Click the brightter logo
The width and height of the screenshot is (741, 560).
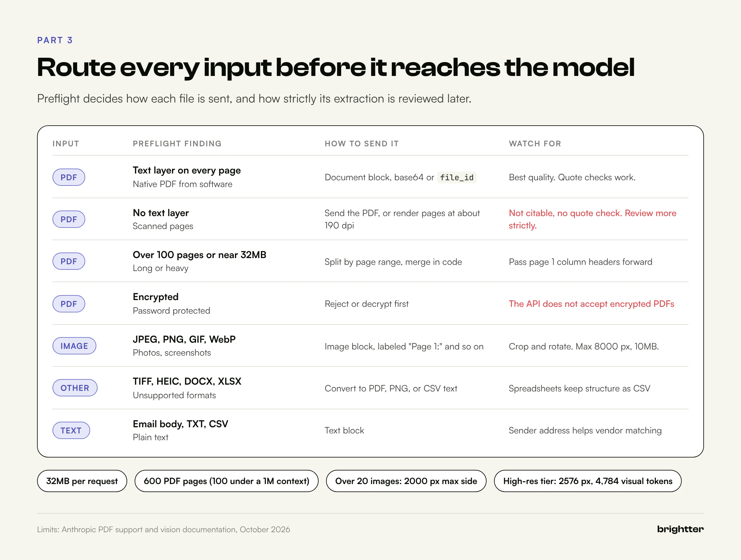[680, 529]
